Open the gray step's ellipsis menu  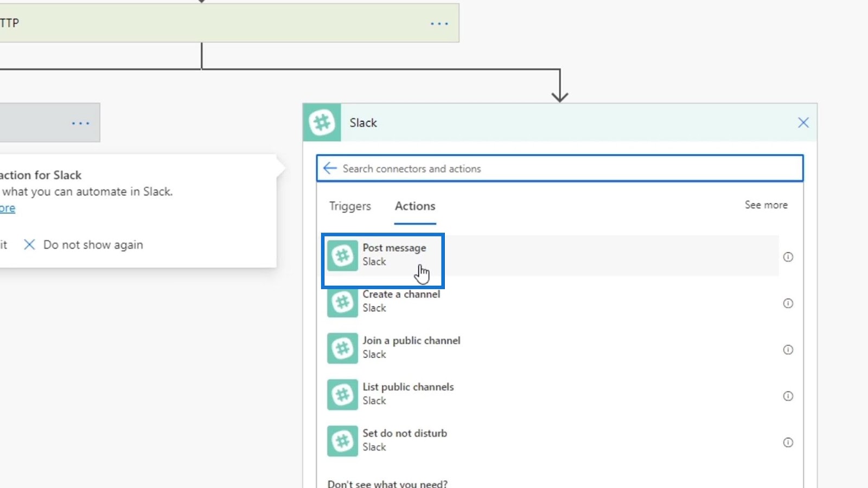80,123
